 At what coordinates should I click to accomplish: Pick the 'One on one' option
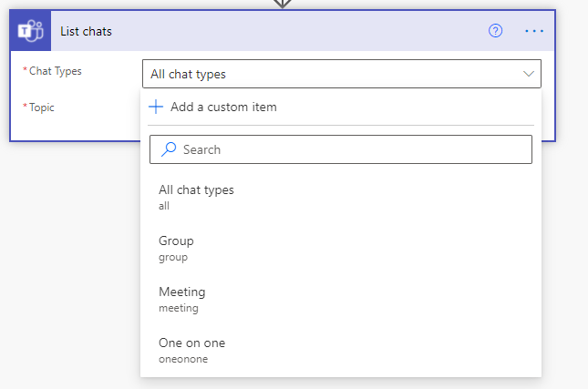[191, 343]
